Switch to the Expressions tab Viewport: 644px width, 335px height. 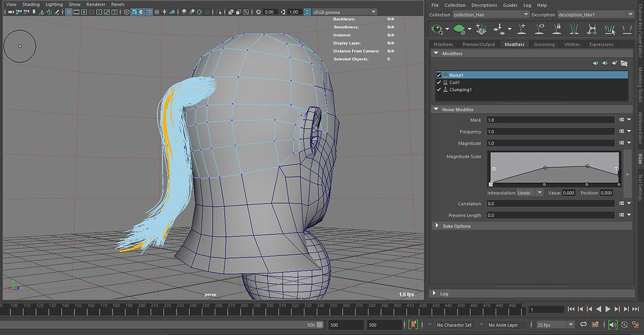[602, 44]
